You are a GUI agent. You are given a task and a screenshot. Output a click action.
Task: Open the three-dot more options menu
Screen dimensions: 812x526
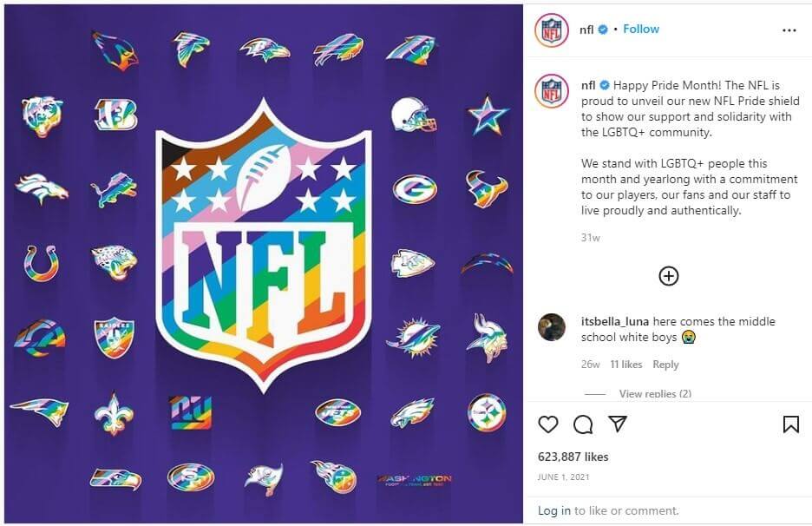789,30
